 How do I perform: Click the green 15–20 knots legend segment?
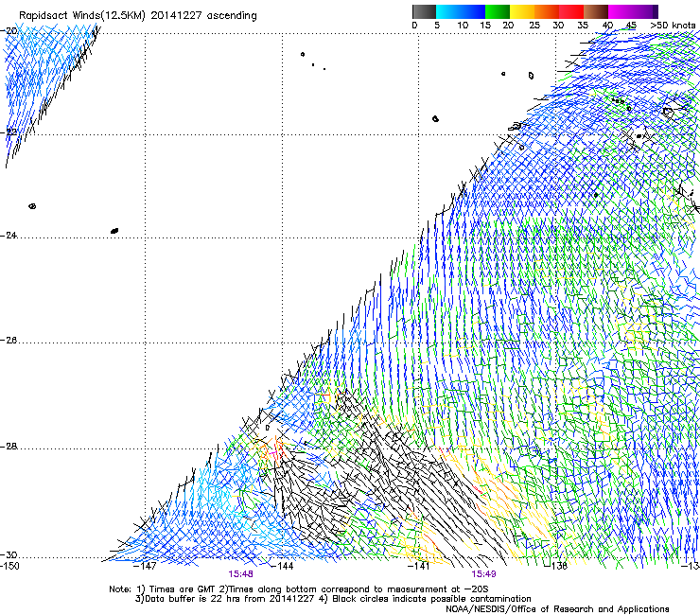tap(498, 11)
